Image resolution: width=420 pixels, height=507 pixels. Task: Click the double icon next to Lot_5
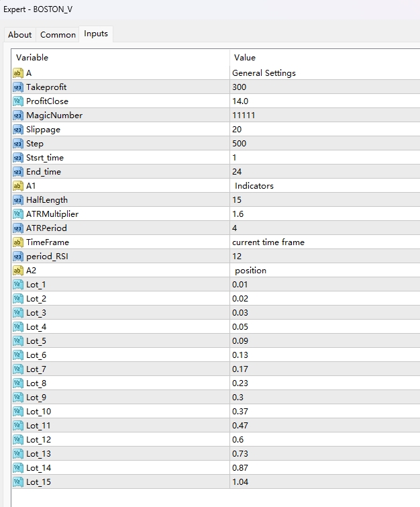pyautogui.click(x=17, y=341)
